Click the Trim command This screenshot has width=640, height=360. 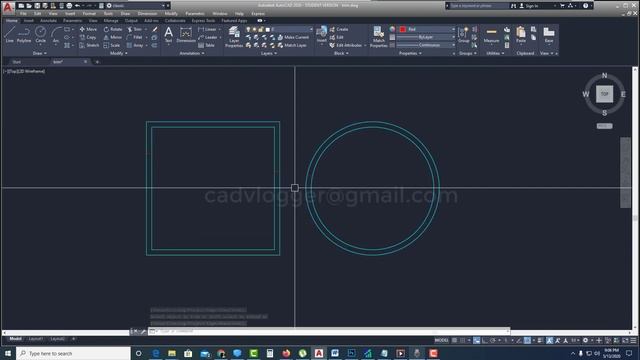pyautogui.click(x=135, y=29)
